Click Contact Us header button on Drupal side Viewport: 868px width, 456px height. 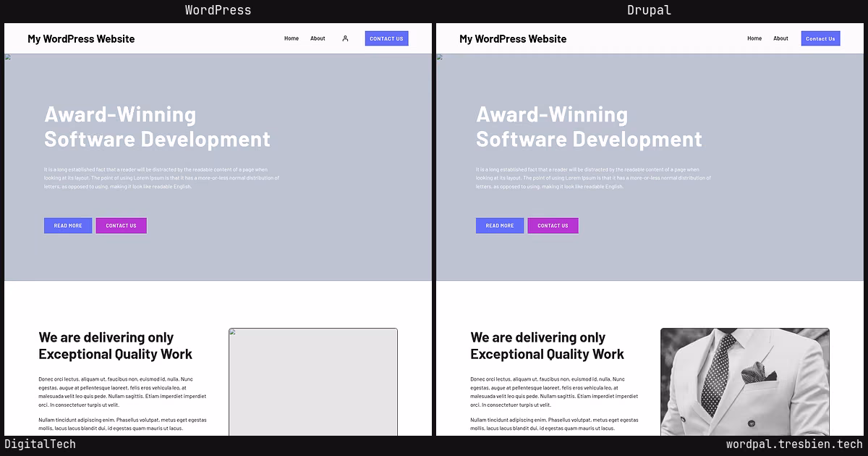click(820, 38)
